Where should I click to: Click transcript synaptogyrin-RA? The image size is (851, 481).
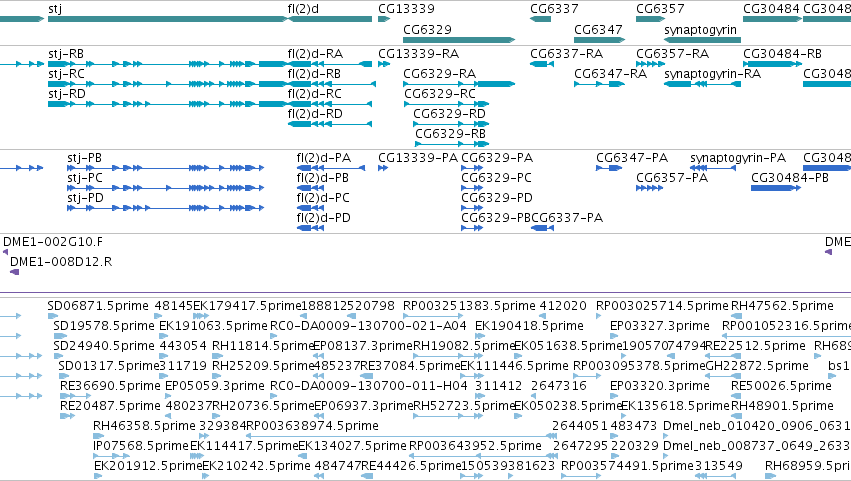713,74
